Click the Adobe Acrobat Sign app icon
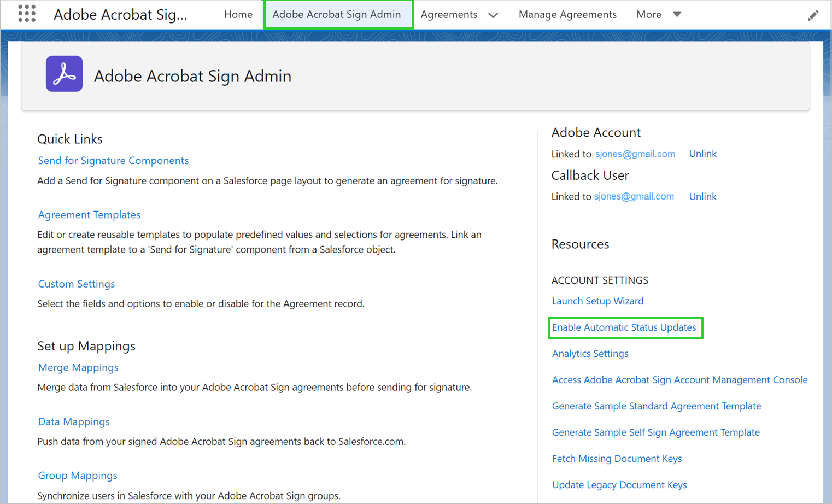832x504 pixels. (x=64, y=73)
